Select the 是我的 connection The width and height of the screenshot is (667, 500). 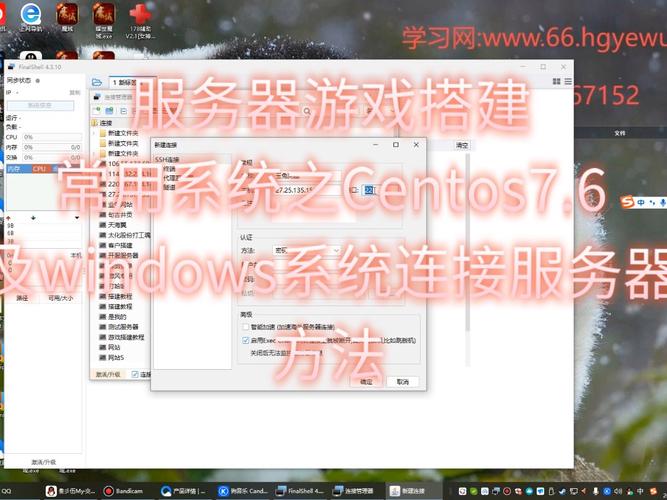(113, 317)
